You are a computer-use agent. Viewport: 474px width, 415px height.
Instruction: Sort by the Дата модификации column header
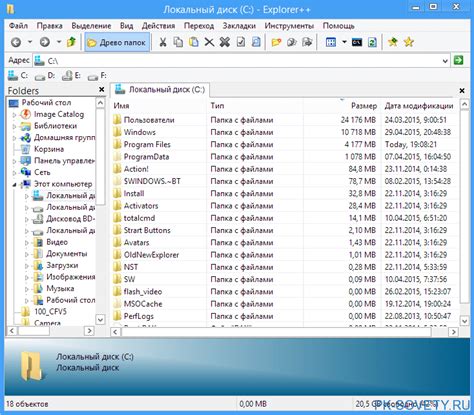419,106
